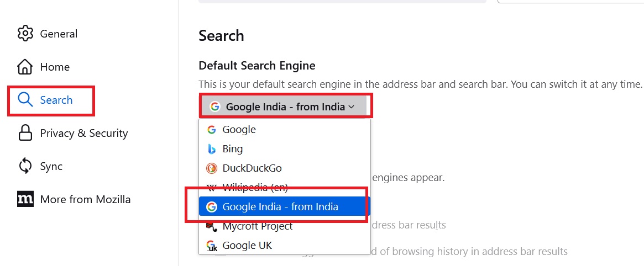Choose the plain Google option

coord(239,130)
